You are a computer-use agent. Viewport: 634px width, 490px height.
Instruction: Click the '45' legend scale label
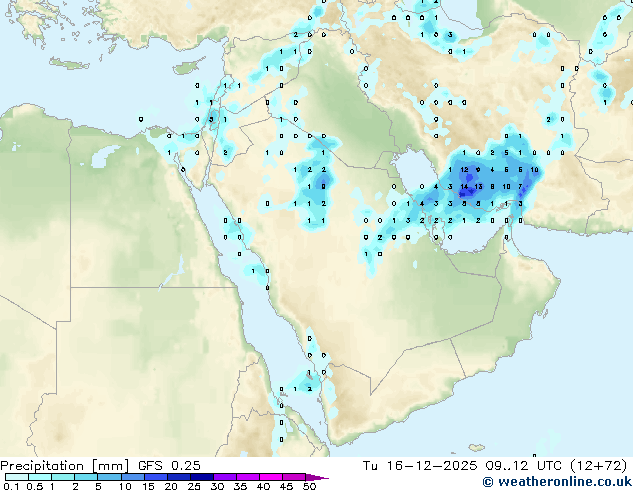point(286,486)
